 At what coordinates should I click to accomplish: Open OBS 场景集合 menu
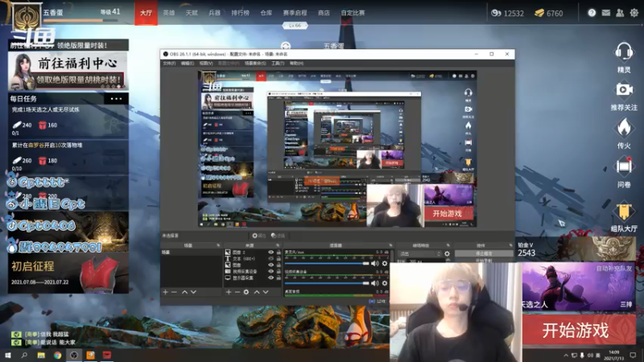pyautogui.click(x=255, y=64)
